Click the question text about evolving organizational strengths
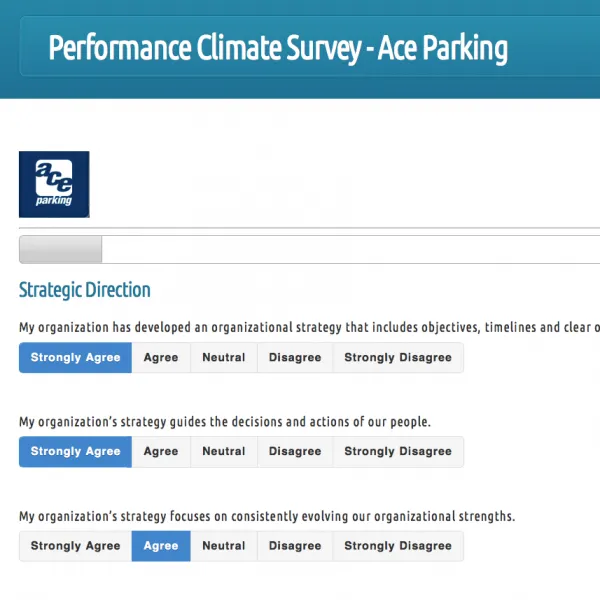The height and width of the screenshot is (600, 600). click(267, 517)
